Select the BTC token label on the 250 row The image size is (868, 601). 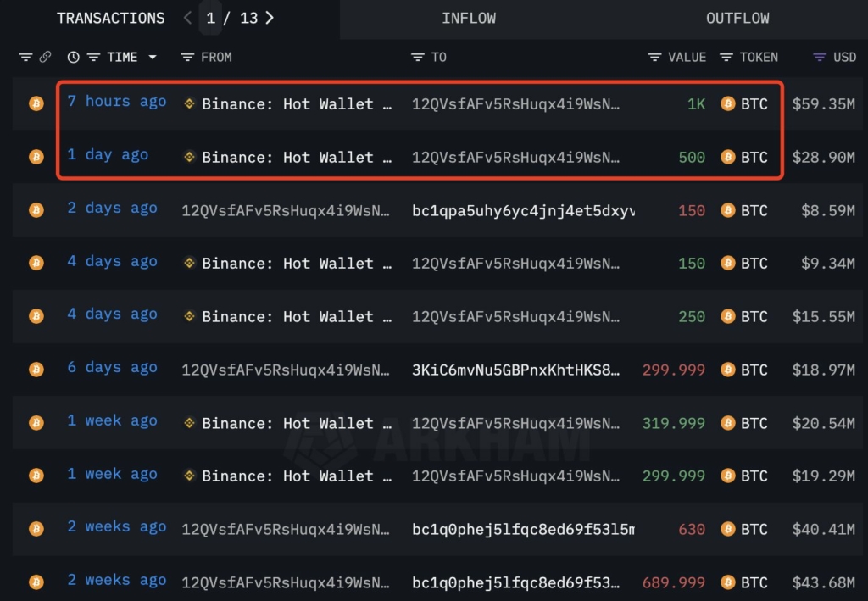point(754,316)
